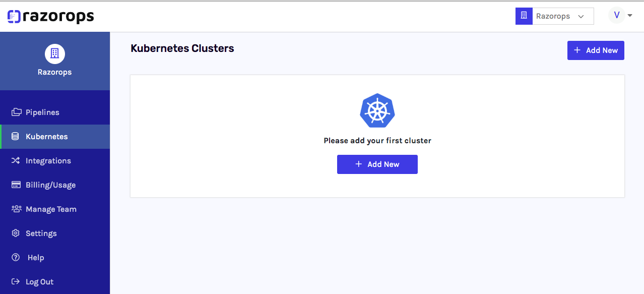Click the Billing/Usage card icon
The image size is (644, 294).
pyautogui.click(x=16, y=185)
